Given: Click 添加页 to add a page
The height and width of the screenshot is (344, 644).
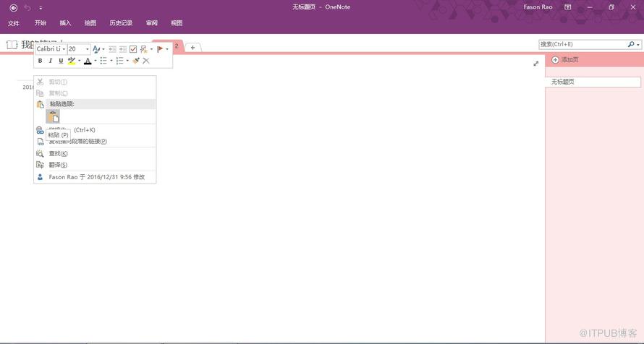Looking at the screenshot, I should tap(565, 60).
